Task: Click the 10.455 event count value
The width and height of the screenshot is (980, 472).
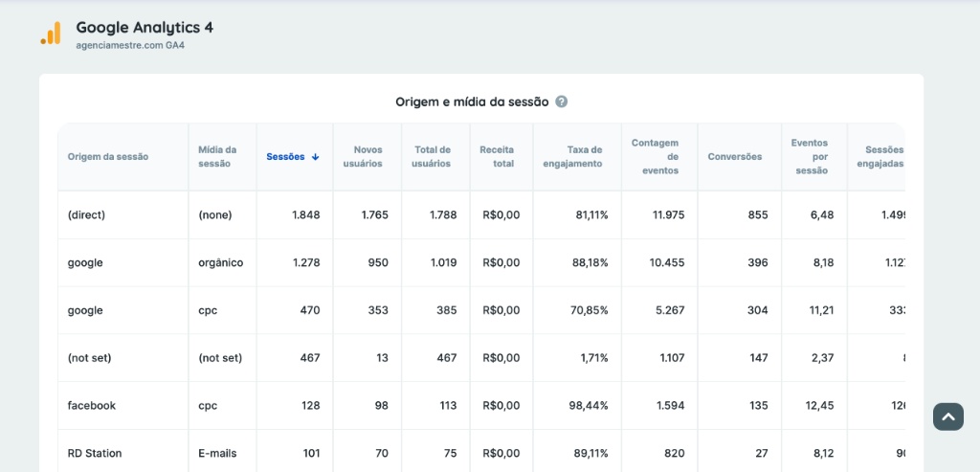Action: pyautogui.click(x=667, y=262)
